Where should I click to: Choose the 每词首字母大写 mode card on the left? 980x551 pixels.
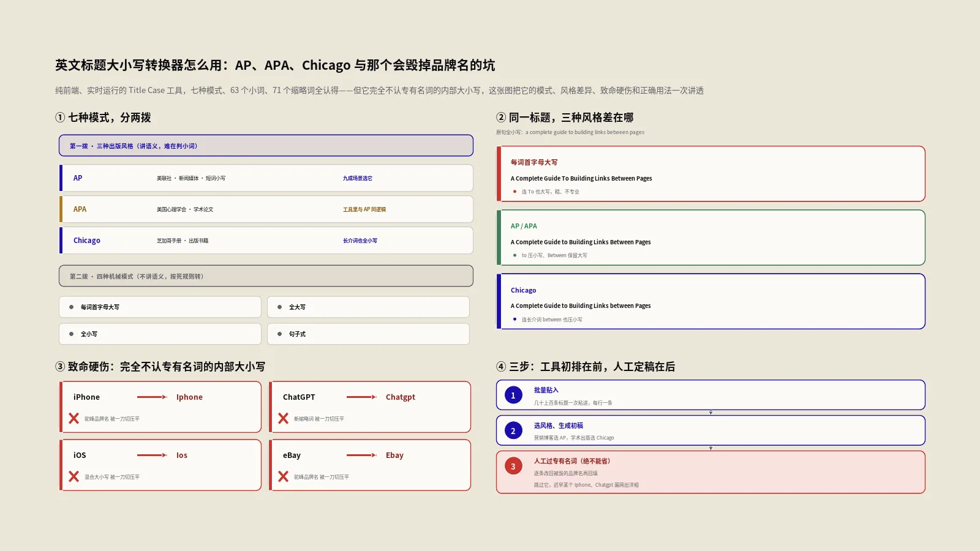(x=160, y=307)
